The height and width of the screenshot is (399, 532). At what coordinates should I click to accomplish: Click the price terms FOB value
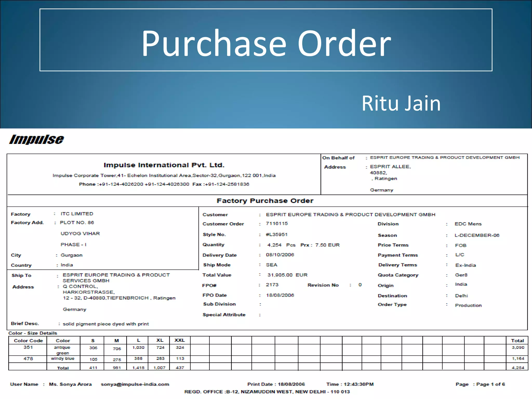coord(461,245)
